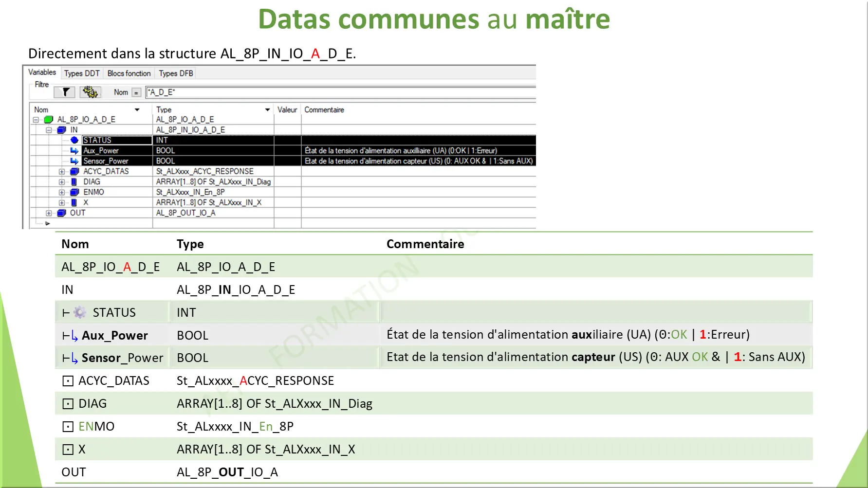Click the X box icon in the lower table

68,450
